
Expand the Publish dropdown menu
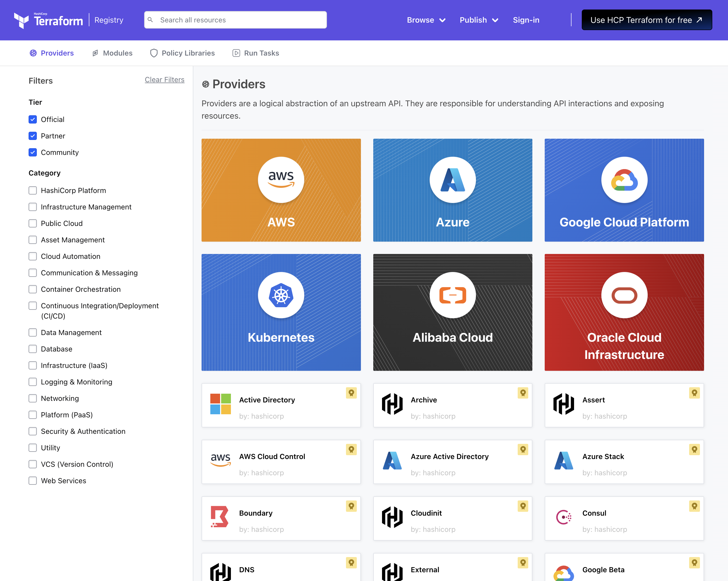point(479,20)
